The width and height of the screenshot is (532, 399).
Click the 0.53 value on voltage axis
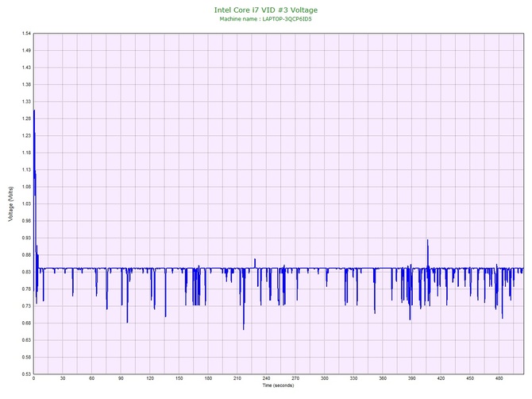[26, 374]
